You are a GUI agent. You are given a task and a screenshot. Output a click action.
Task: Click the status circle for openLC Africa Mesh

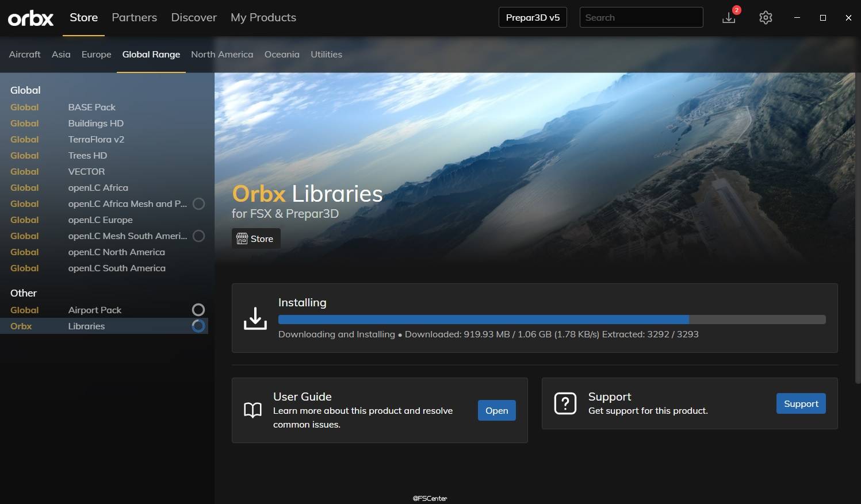tap(198, 203)
